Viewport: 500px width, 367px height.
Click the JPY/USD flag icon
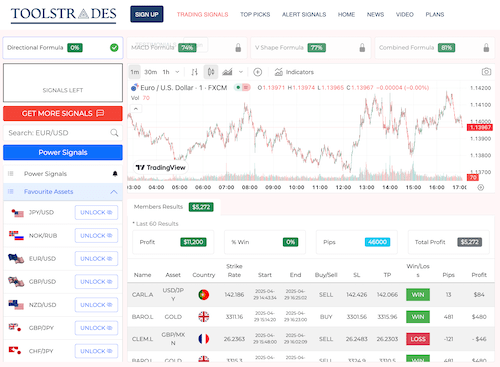click(x=17, y=213)
